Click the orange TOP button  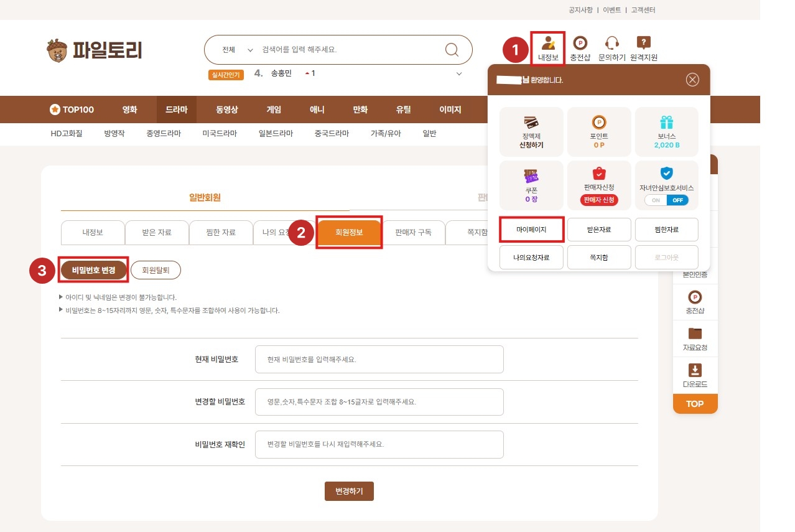[695, 404]
